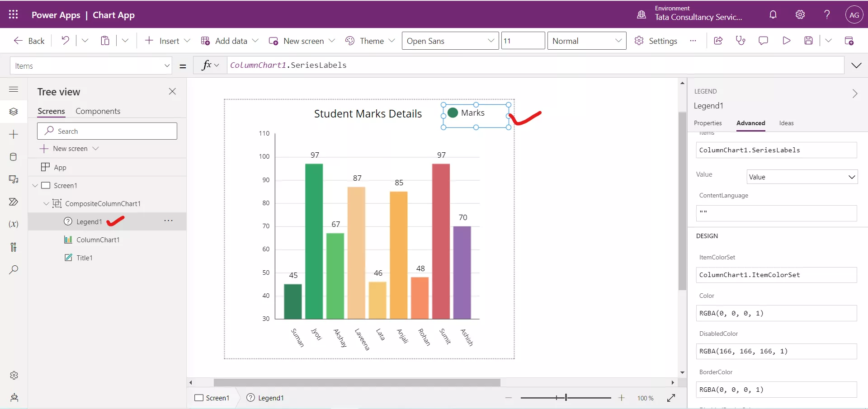868x409 pixels.
Task: Open the Media panel
Action: [x=14, y=179]
